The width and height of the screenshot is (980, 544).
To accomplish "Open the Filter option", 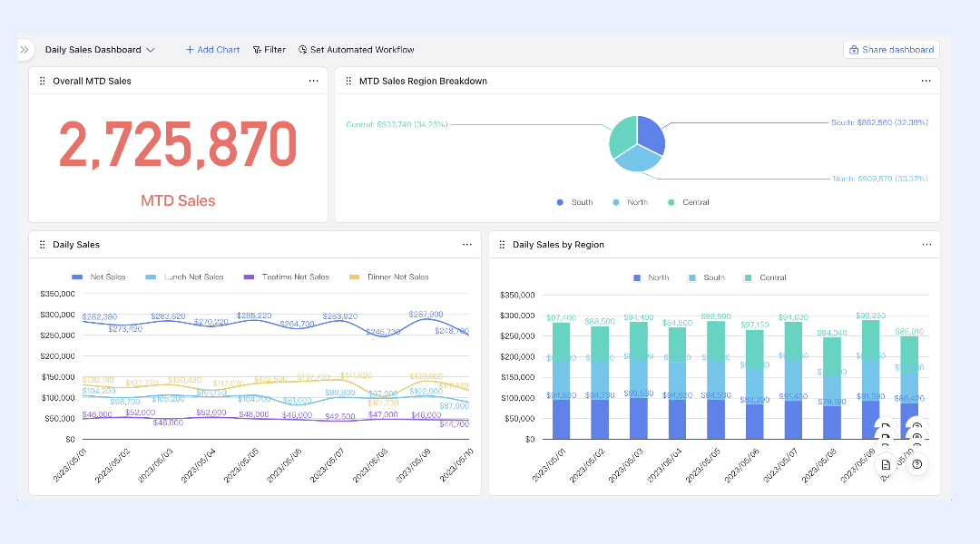I will [269, 50].
